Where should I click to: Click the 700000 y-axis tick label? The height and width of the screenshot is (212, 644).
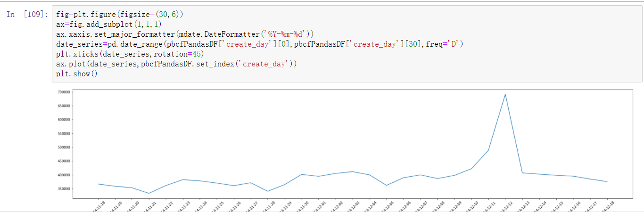tap(65, 92)
